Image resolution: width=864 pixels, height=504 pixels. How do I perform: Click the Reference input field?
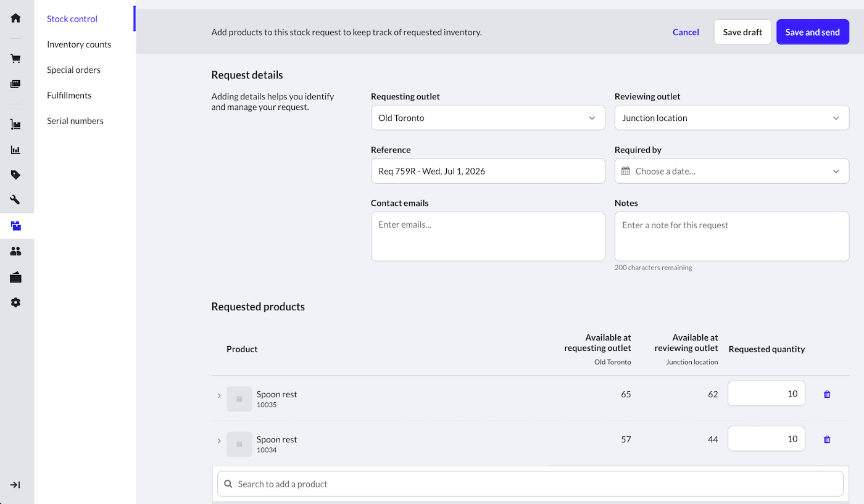pos(488,171)
